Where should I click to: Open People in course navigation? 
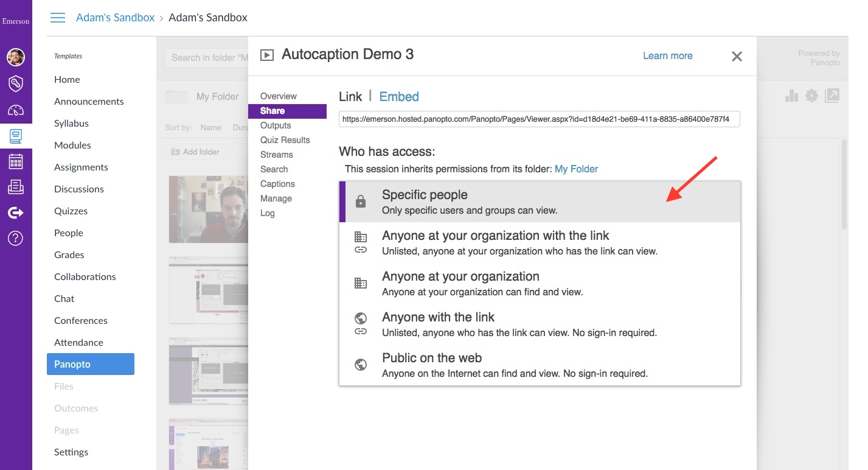click(68, 233)
